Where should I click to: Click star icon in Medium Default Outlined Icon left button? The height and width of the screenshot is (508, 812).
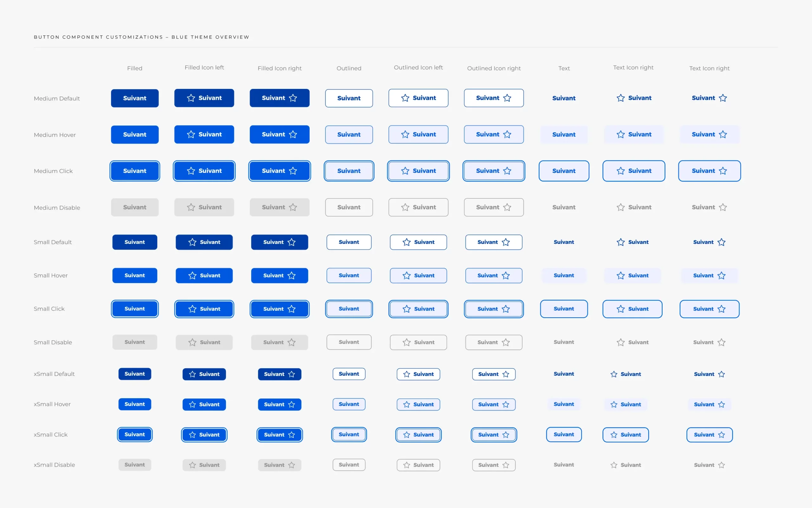click(405, 98)
